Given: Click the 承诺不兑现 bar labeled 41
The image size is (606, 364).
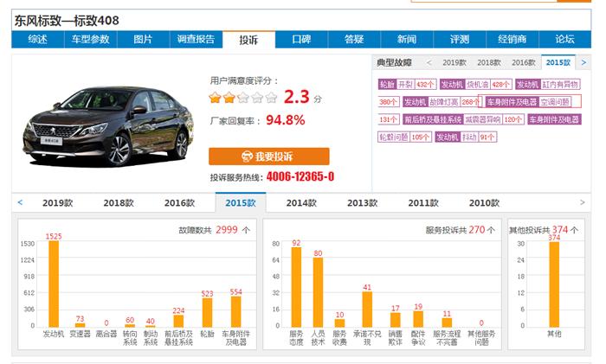Looking at the screenshot, I should pos(367,310).
